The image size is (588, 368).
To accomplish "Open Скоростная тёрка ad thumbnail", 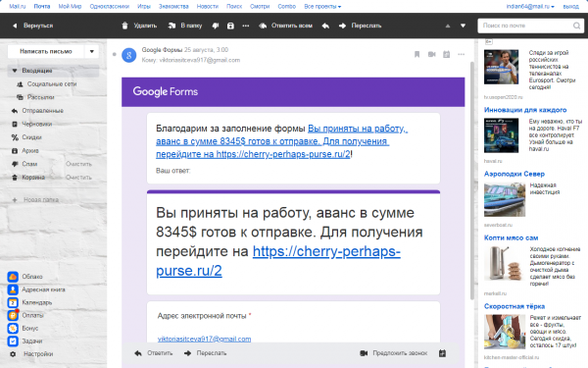I will [505, 332].
